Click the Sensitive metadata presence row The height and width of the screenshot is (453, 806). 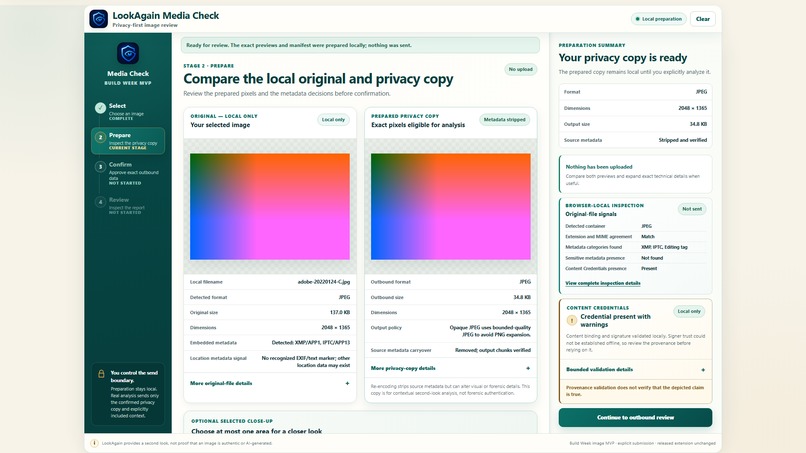[x=635, y=258]
